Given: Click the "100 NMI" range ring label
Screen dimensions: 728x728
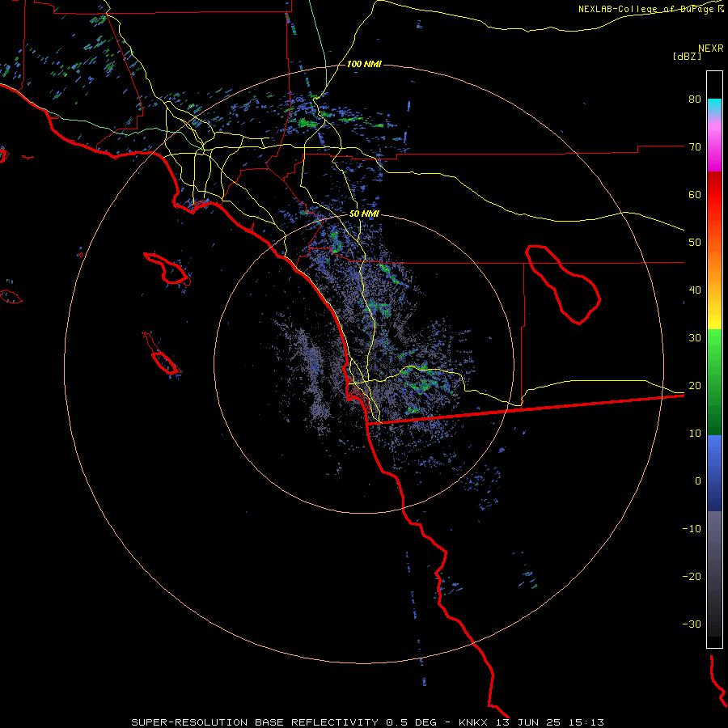Looking at the screenshot, I should coord(364,64).
